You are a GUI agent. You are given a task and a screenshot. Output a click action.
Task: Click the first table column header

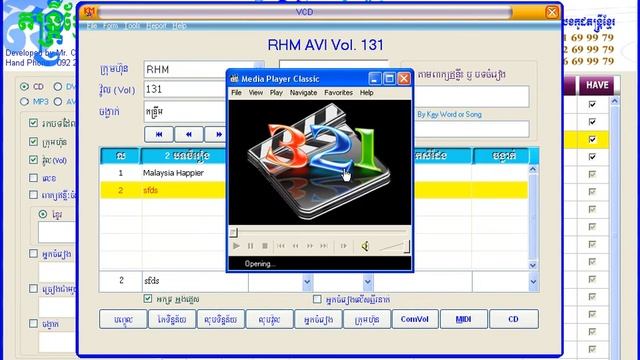coord(120,156)
